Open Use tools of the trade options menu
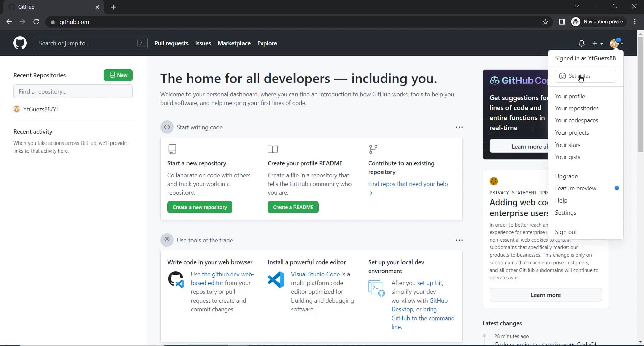 coord(459,240)
